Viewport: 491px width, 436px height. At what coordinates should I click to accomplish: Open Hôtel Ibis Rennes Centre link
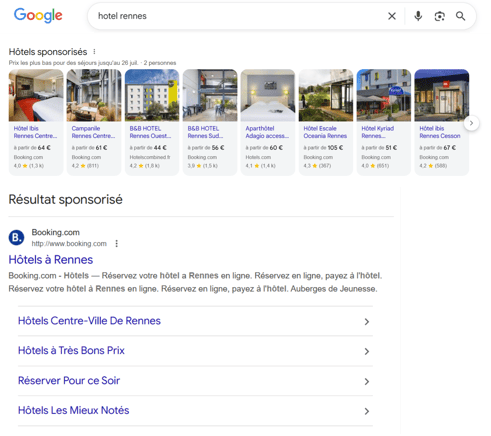pos(35,132)
